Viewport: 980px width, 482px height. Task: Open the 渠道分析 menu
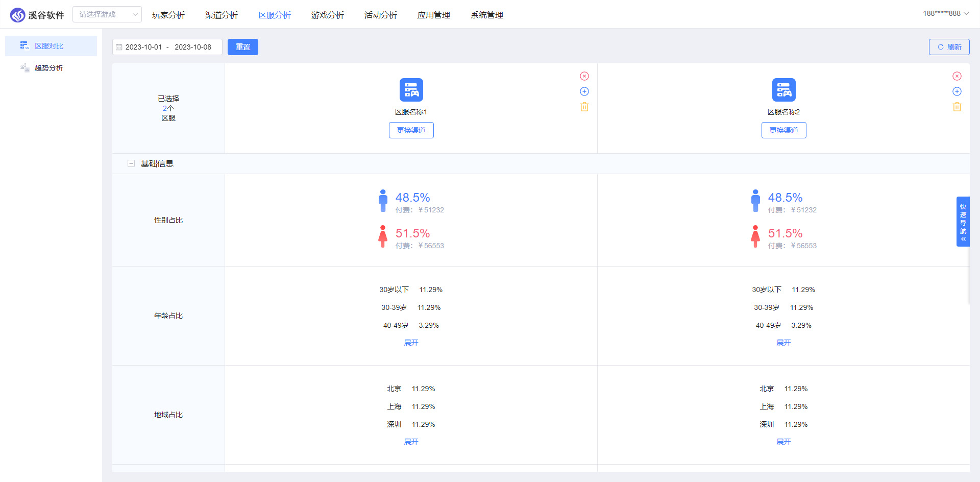222,15
